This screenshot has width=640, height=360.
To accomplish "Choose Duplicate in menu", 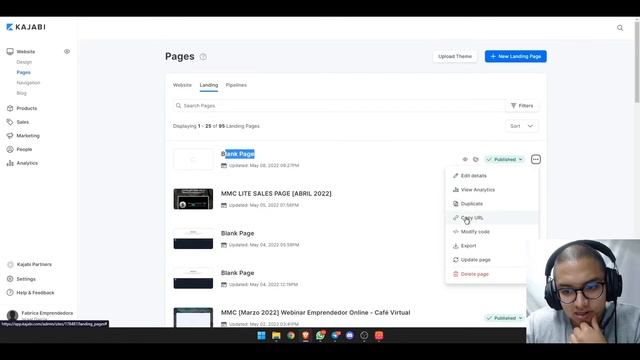I will point(471,204).
